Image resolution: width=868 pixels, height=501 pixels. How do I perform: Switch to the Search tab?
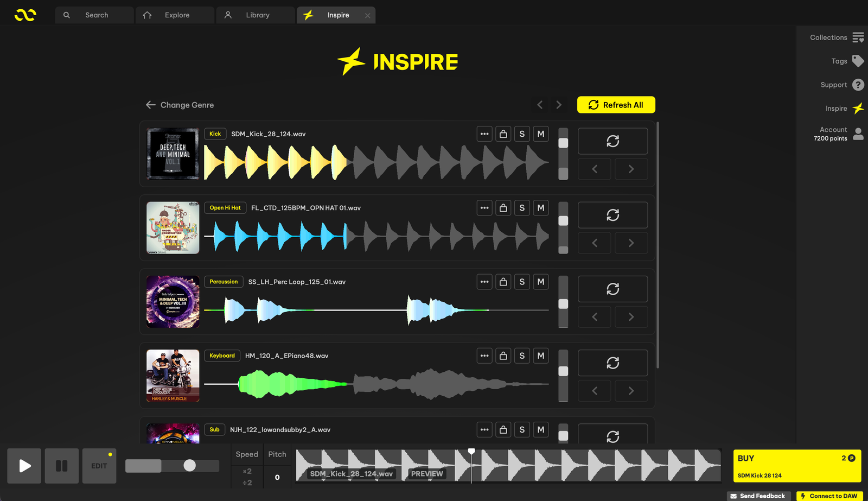tap(94, 15)
